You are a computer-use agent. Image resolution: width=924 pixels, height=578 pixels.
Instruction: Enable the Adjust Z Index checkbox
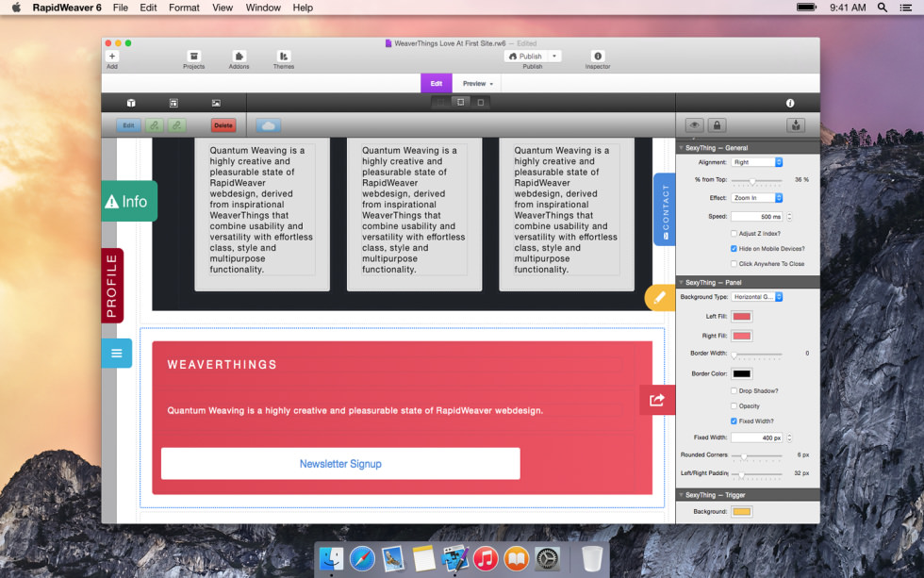pos(734,233)
